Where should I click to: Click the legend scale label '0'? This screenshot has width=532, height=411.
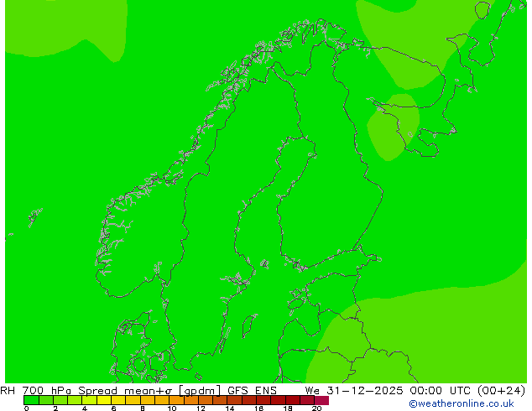[x=27, y=408]
